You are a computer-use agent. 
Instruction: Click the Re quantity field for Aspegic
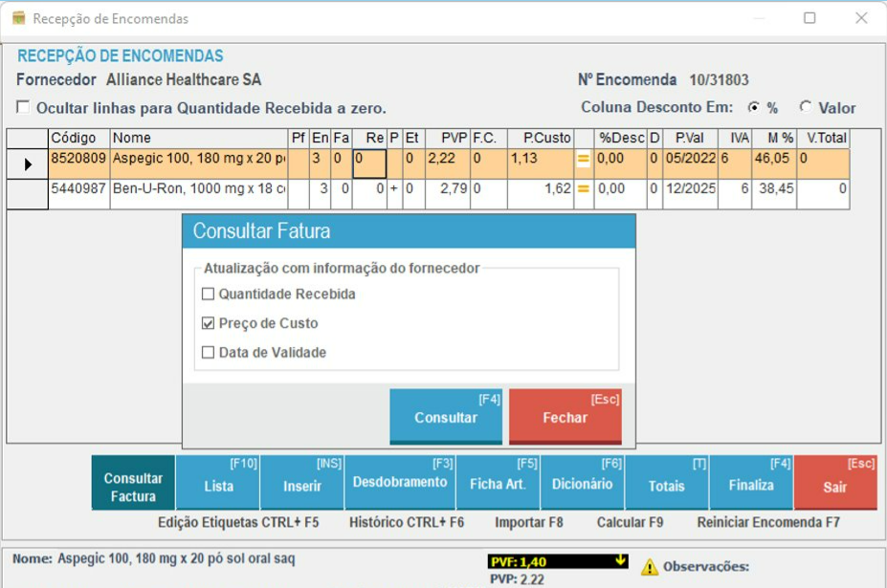point(369,163)
